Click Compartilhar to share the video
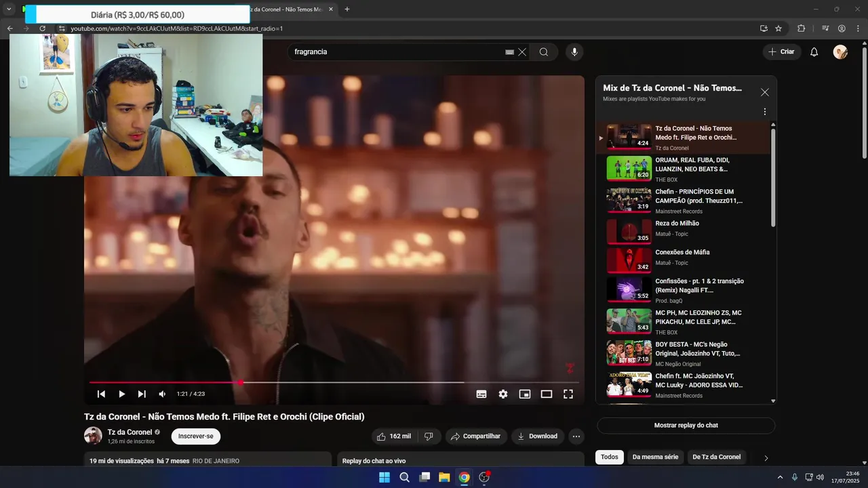Image resolution: width=868 pixels, height=488 pixels. [x=475, y=436]
